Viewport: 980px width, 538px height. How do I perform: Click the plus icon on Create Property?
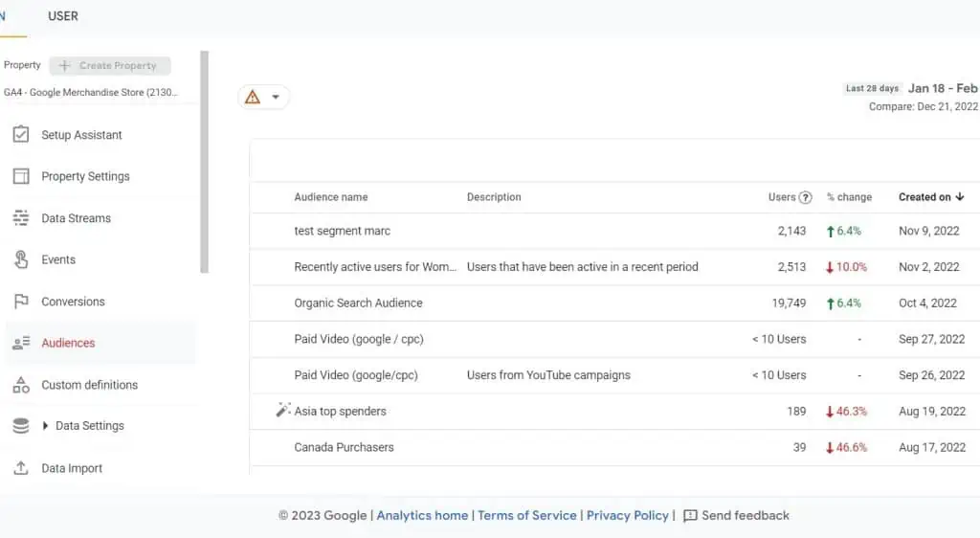(x=64, y=65)
